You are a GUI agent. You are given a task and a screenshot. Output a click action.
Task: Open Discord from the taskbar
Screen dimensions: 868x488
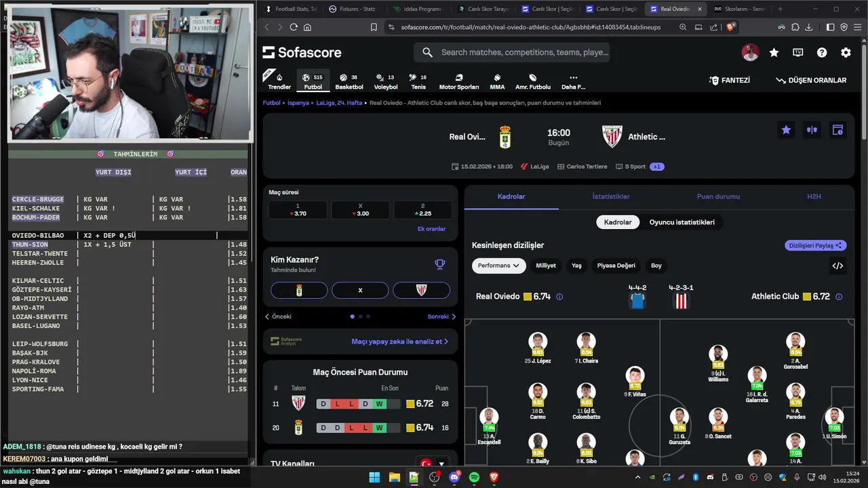coord(454,477)
